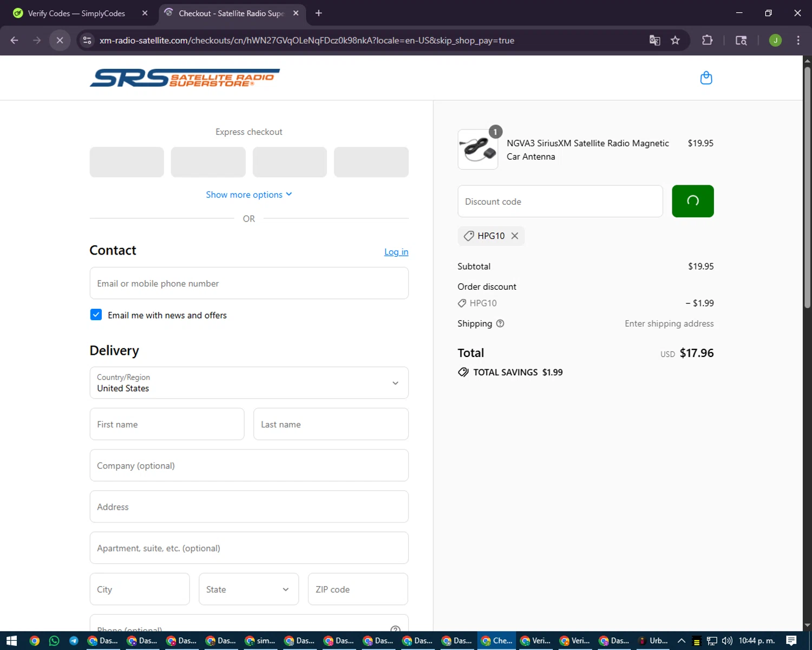Open the Windows notification center
812x650 pixels.
(791, 641)
